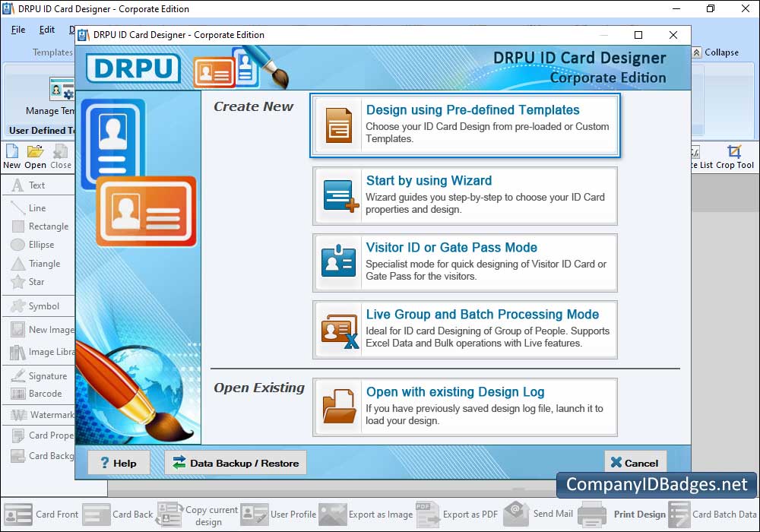Click the pre-defined templates document icon
This screenshot has height=532, width=760.
pyautogui.click(x=339, y=125)
